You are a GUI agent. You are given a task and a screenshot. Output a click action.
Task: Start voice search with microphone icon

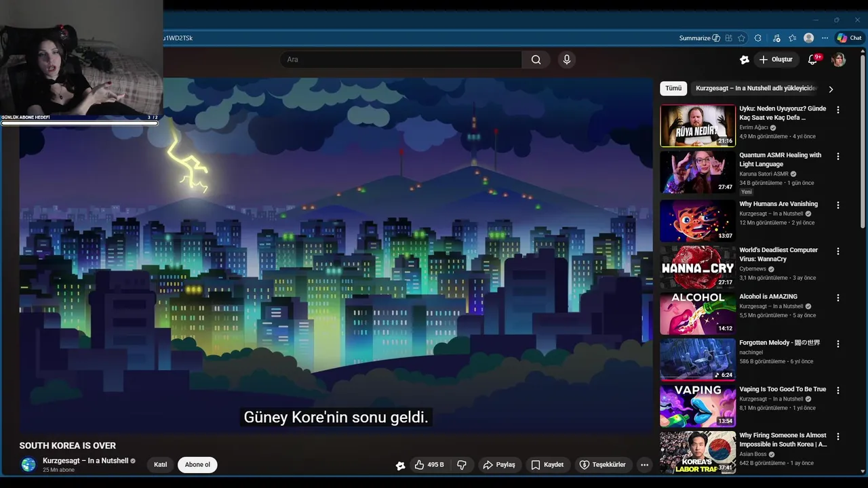pyautogui.click(x=567, y=60)
